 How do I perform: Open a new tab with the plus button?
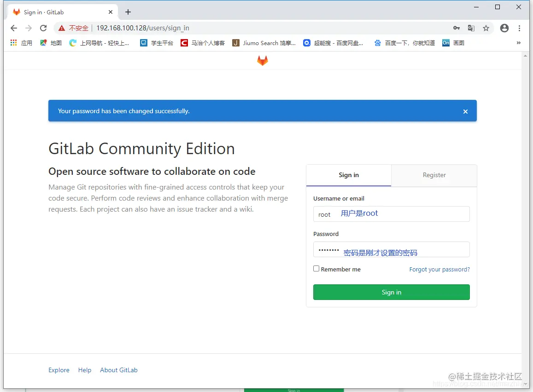128,12
